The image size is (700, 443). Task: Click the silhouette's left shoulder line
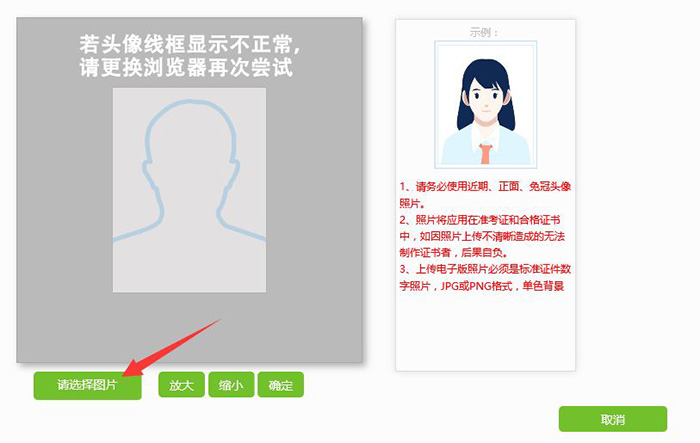coord(136,229)
